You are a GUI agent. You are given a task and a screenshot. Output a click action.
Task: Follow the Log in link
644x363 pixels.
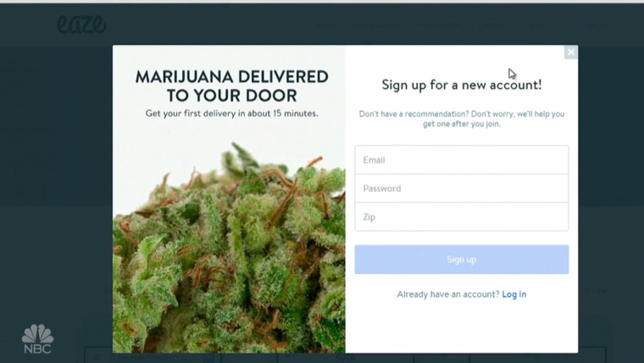coord(514,294)
